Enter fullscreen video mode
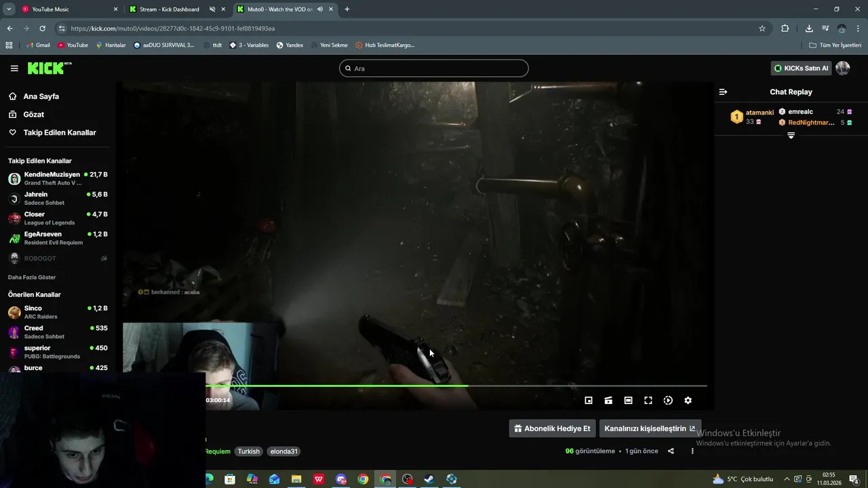The height and width of the screenshot is (488, 868). click(648, 401)
